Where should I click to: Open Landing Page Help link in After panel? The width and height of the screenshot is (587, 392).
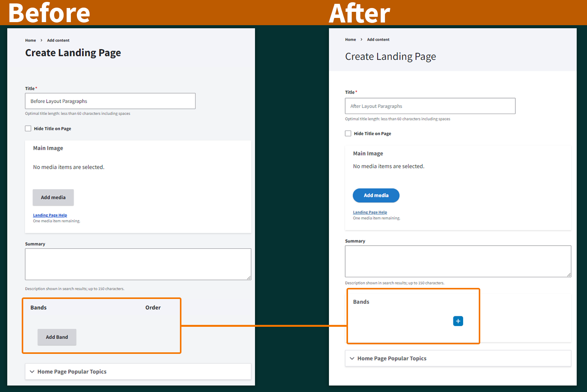pyautogui.click(x=370, y=212)
